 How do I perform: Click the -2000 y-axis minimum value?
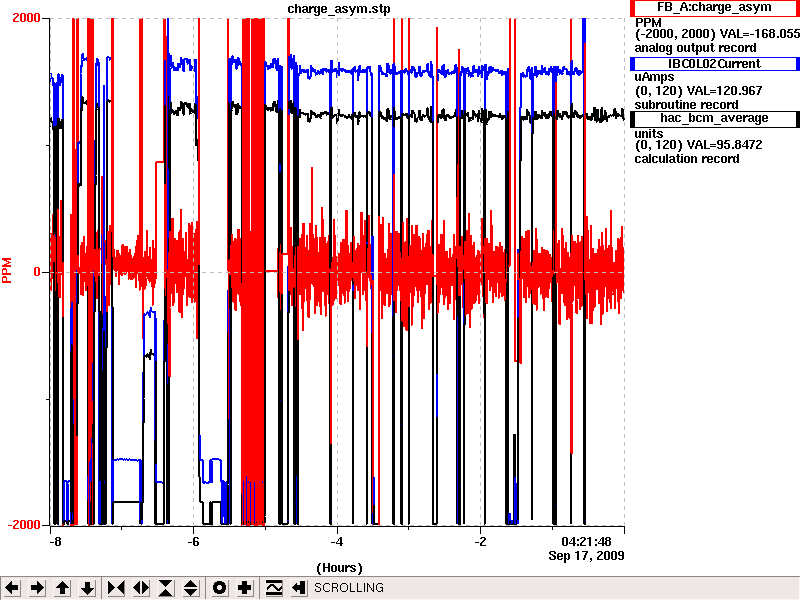click(24, 525)
